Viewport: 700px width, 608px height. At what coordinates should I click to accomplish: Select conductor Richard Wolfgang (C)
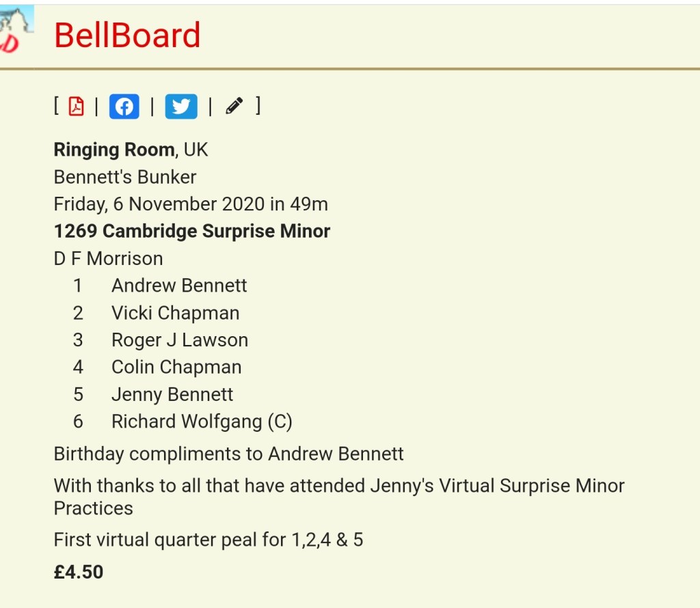click(202, 422)
